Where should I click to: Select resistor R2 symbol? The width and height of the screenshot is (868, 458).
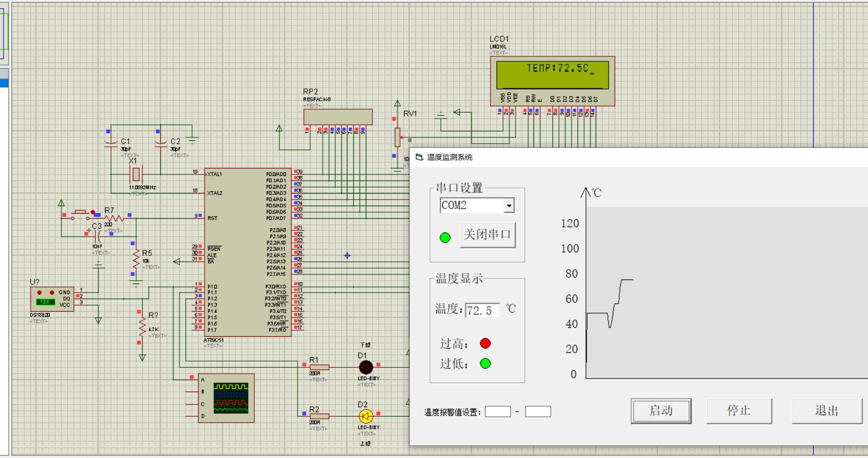[319, 416]
